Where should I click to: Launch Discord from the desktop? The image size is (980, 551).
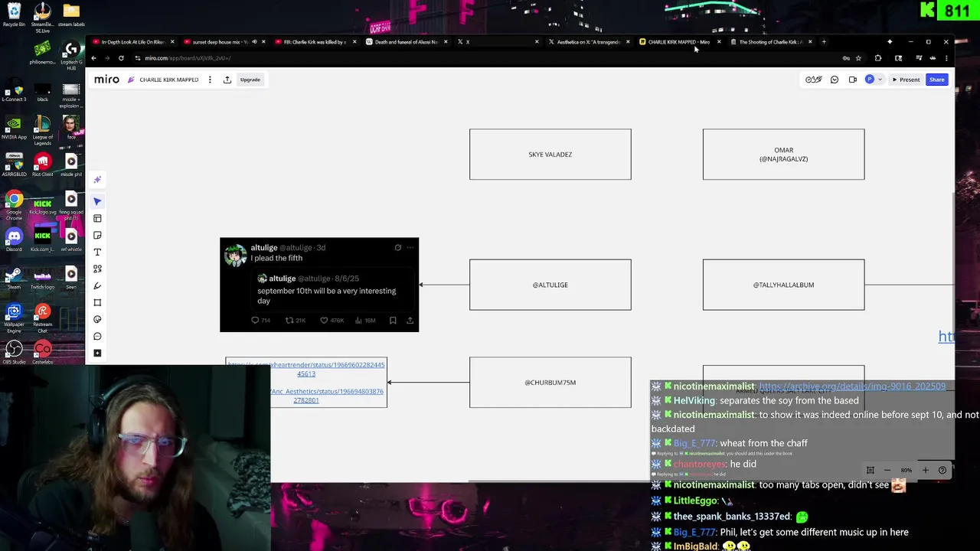[14, 240]
